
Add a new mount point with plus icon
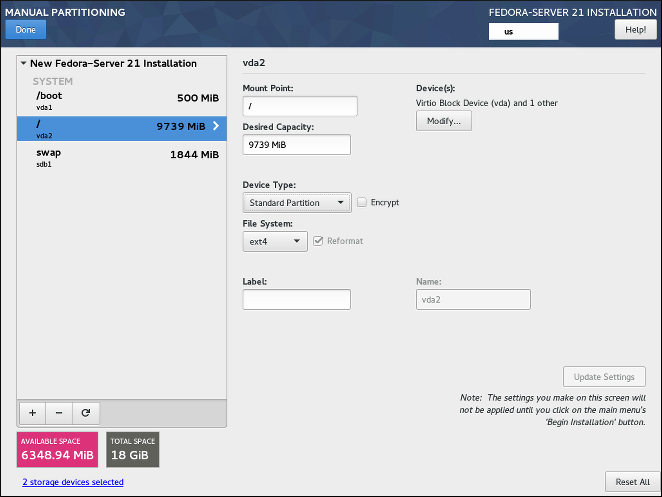coord(33,413)
